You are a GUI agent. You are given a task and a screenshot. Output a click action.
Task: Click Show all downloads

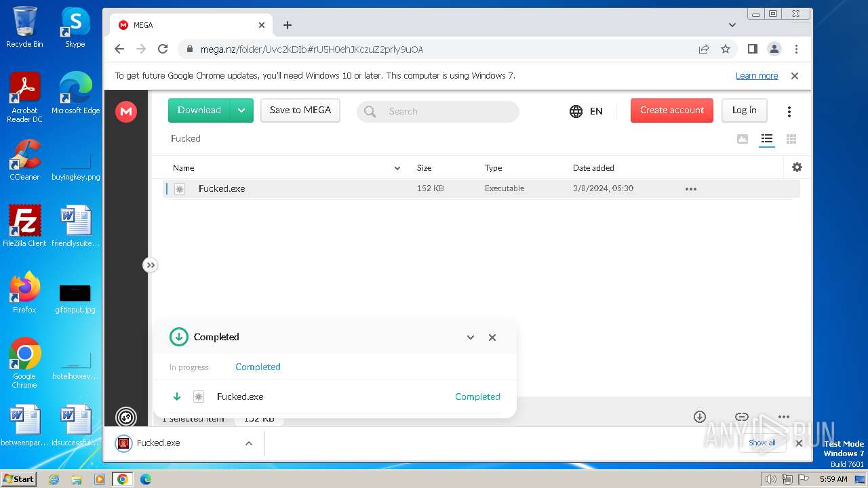pos(762,443)
